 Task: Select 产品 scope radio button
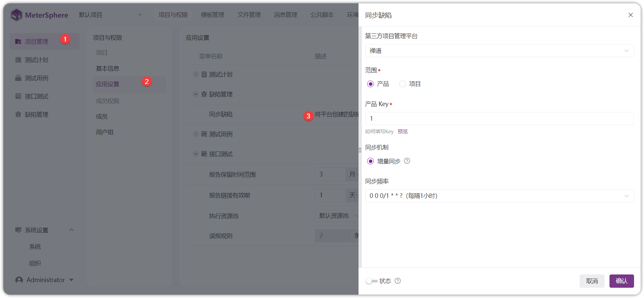[x=370, y=84]
